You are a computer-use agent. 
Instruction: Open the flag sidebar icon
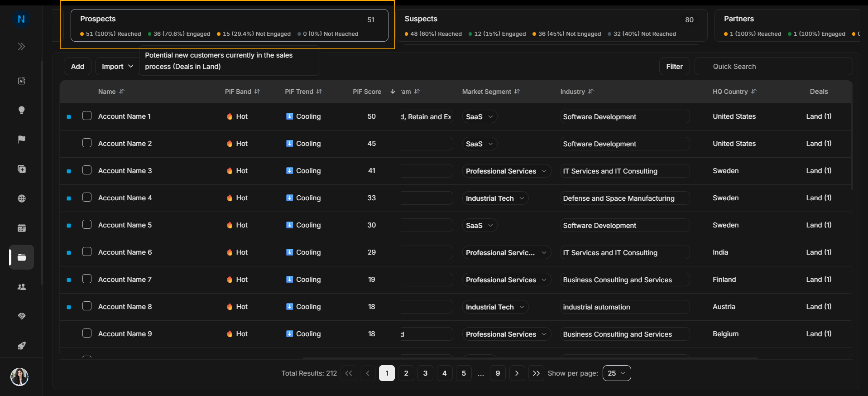point(21,140)
